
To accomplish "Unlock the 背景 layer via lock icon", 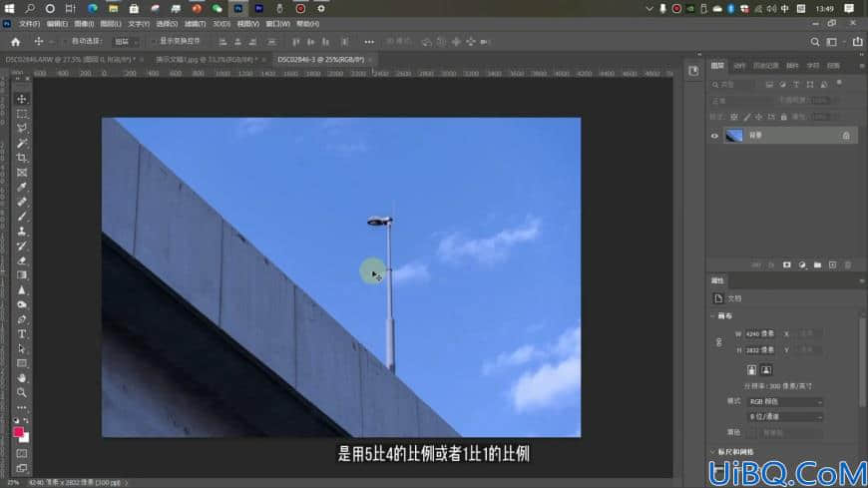I will [x=845, y=136].
